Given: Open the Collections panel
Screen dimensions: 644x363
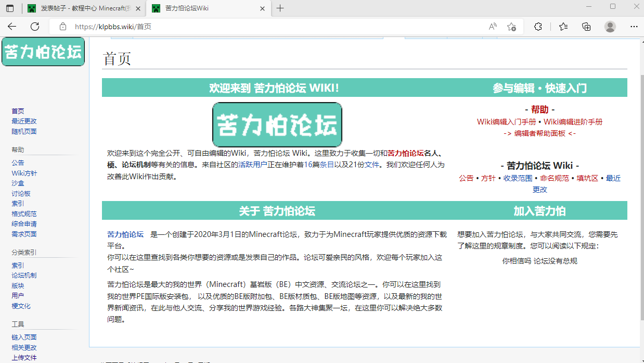Looking at the screenshot, I should tap(586, 27).
